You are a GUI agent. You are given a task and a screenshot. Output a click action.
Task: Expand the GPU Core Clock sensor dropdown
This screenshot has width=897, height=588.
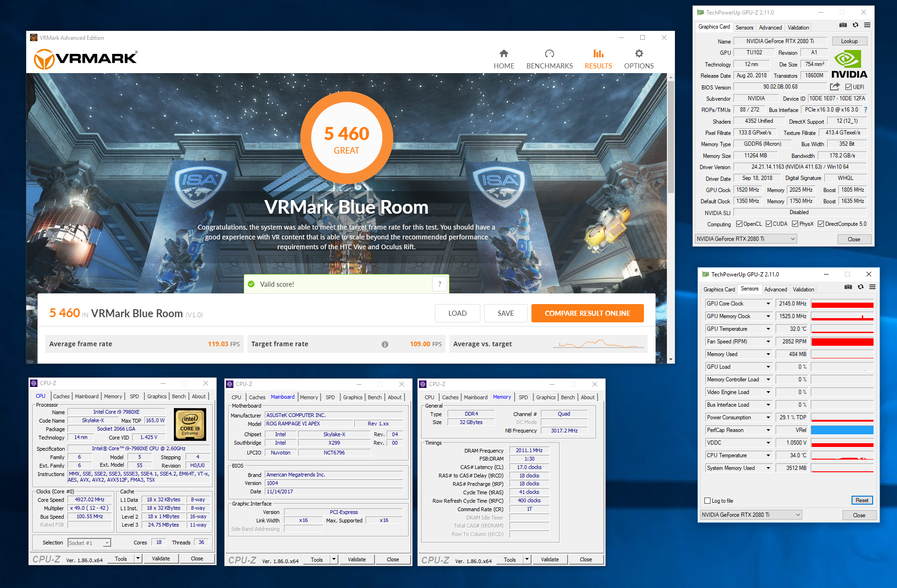click(768, 304)
